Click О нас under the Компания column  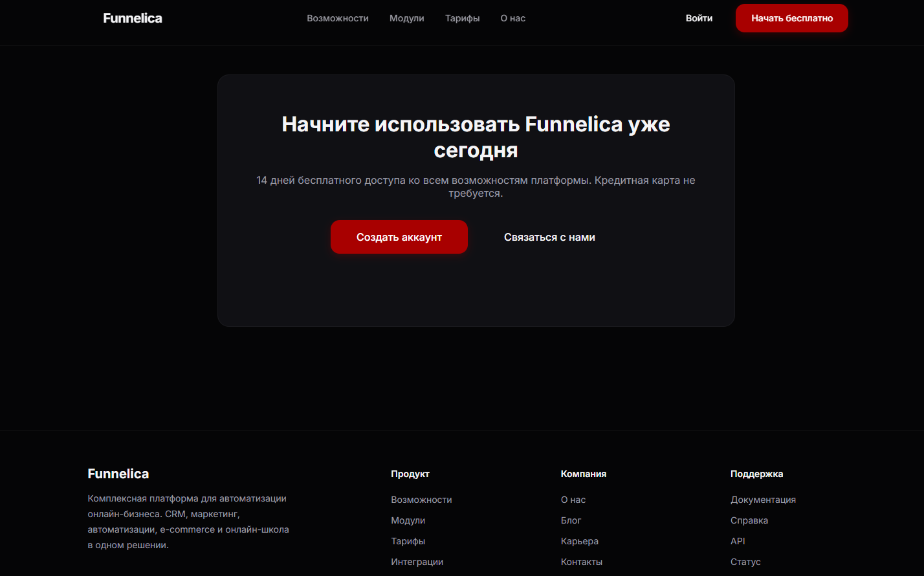[573, 500]
